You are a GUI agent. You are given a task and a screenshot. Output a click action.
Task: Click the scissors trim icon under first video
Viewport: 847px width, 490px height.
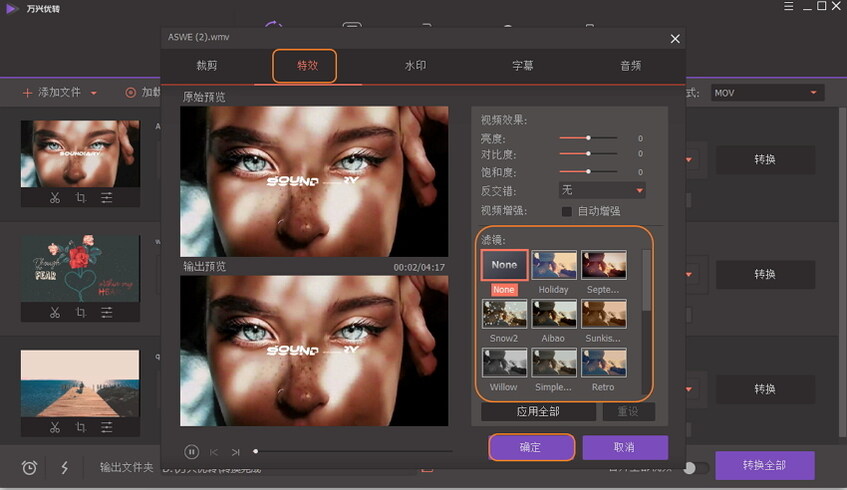coord(55,198)
